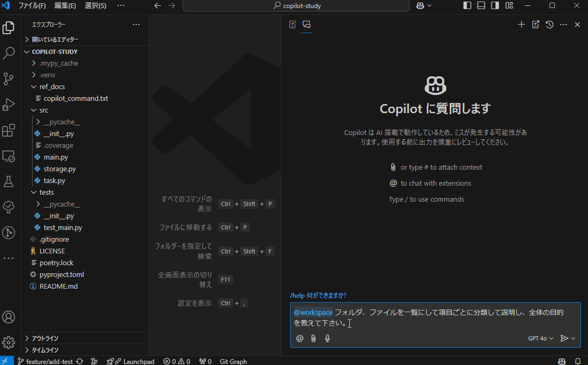Open the Extensions view
The image size is (588, 365).
pyautogui.click(x=9, y=130)
